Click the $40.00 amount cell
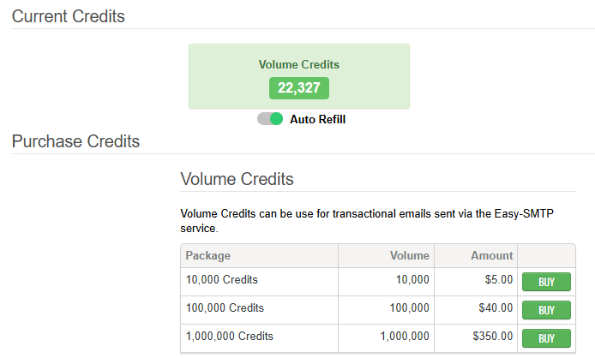This screenshot has height=364, width=595. pos(495,307)
